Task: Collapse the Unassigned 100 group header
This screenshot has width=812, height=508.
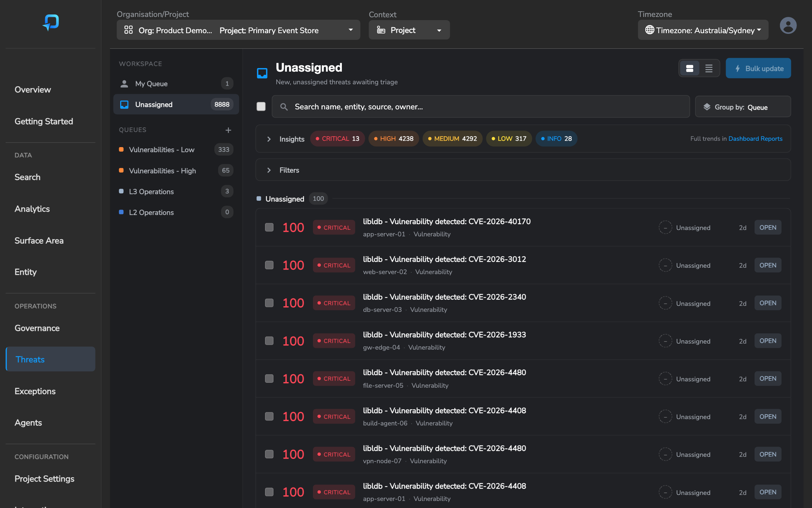Action: (285, 199)
